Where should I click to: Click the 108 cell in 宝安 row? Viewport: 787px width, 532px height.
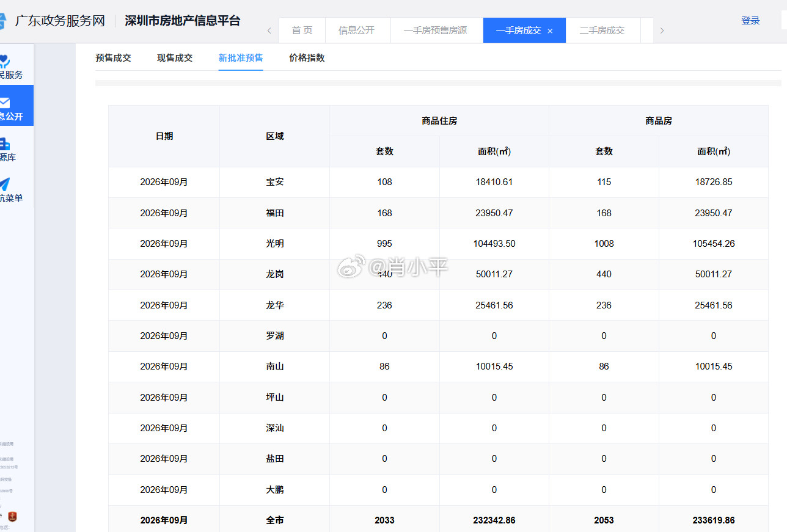pyautogui.click(x=384, y=182)
